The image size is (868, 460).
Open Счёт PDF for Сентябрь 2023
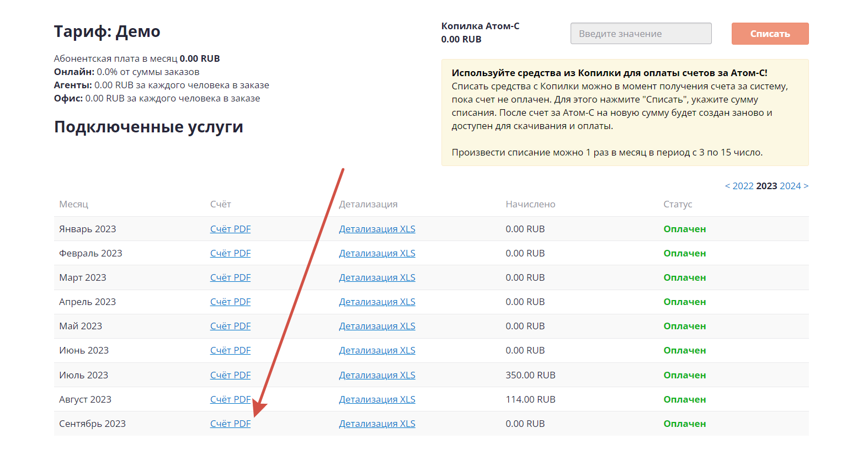tap(230, 424)
